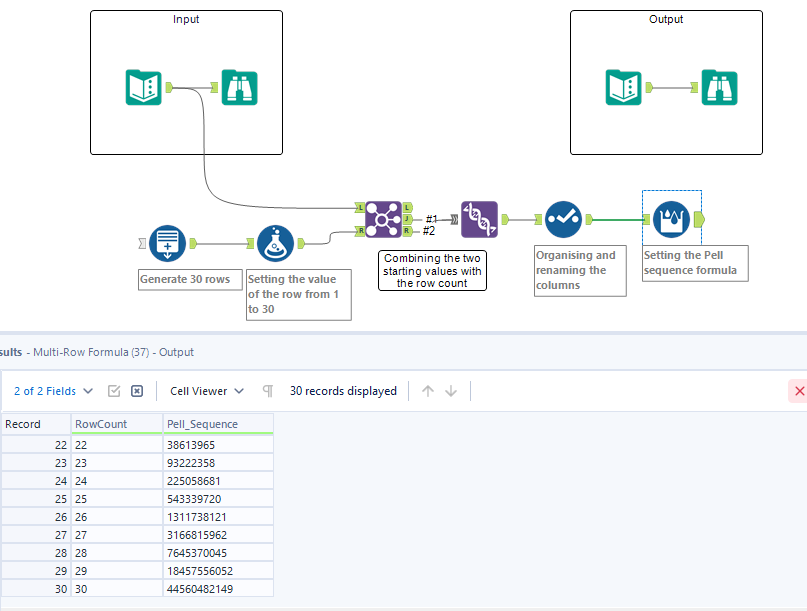Click the RowCount cell in record 30
Viewport: 807px width, 611px height.
[117, 589]
